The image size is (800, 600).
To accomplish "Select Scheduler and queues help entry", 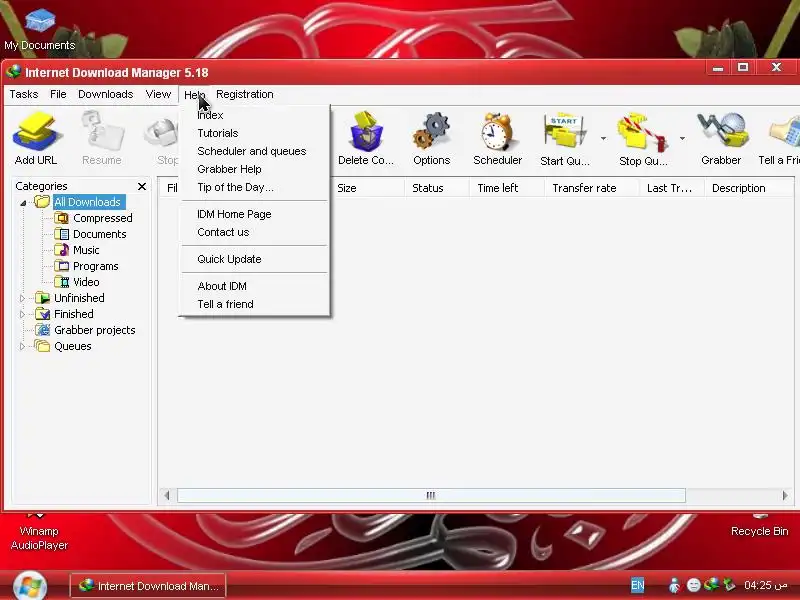I will click(x=255, y=151).
